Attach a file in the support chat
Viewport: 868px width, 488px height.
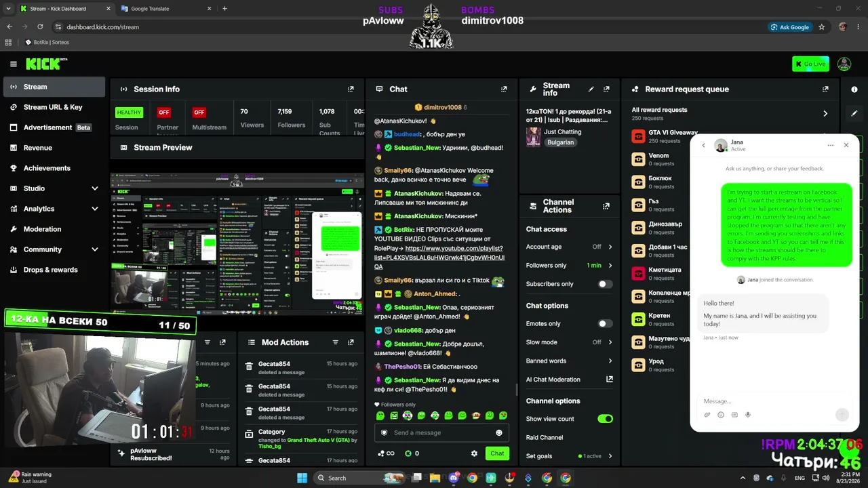click(x=707, y=415)
